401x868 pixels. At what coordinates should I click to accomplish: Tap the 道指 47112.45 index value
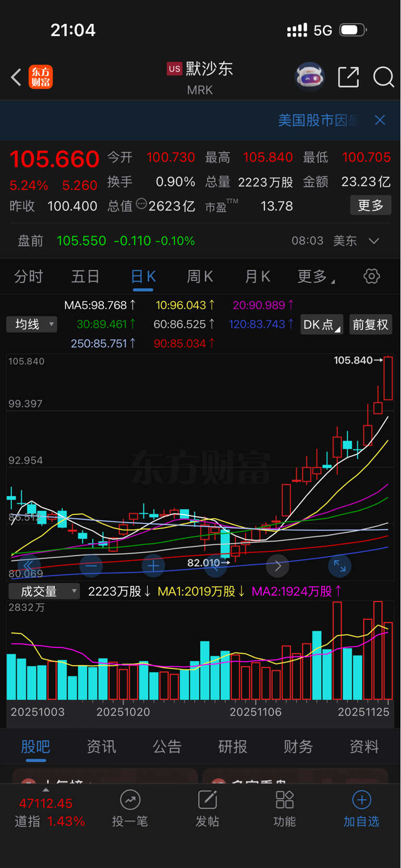(x=46, y=803)
